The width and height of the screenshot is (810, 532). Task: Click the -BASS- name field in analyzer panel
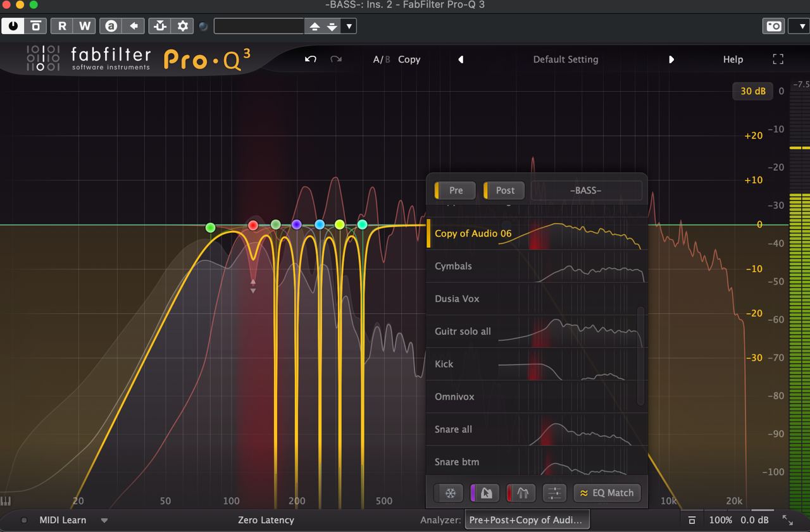click(586, 190)
